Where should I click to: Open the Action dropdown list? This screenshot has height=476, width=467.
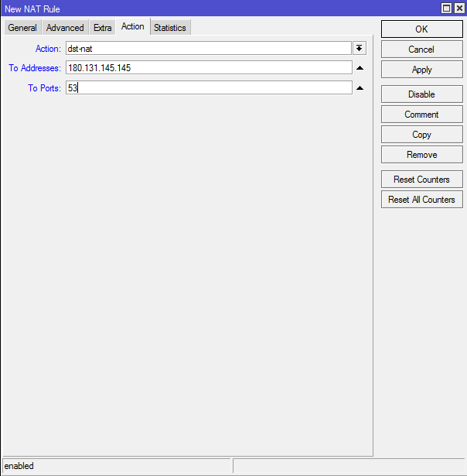[x=360, y=48]
